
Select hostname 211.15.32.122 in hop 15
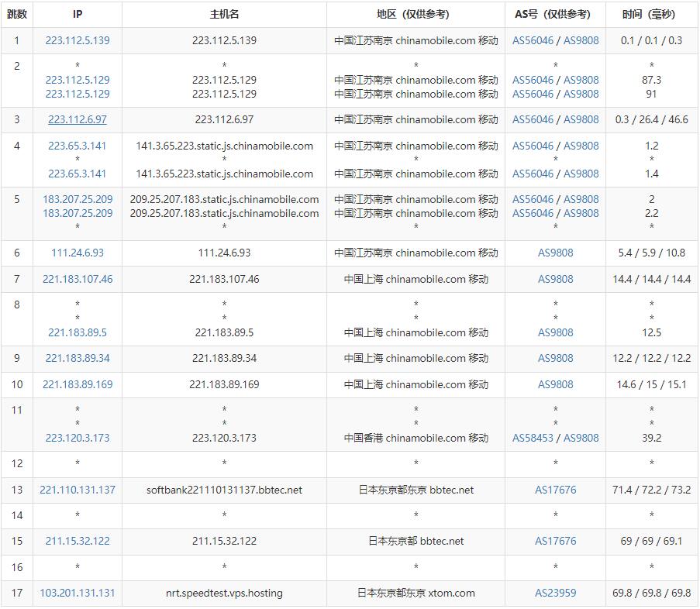click(x=224, y=541)
